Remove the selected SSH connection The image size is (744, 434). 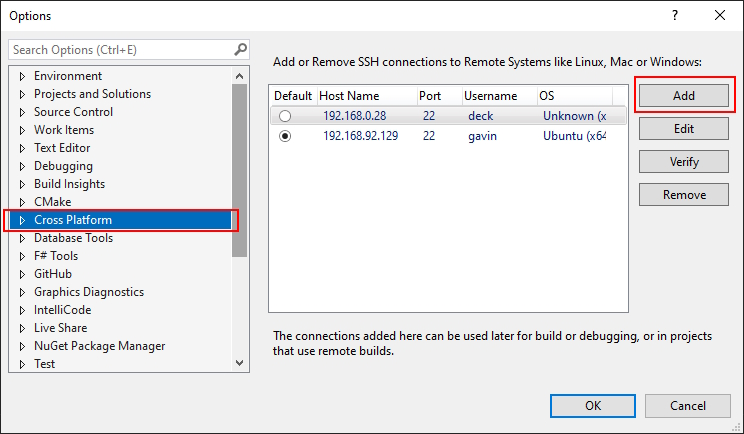pyautogui.click(x=684, y=195)
